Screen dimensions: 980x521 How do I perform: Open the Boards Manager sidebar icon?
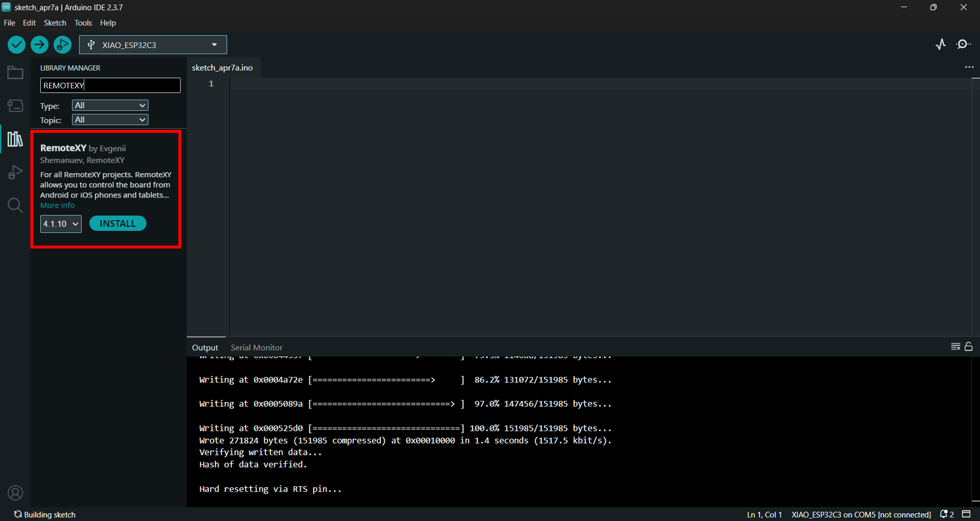point(15,106)
